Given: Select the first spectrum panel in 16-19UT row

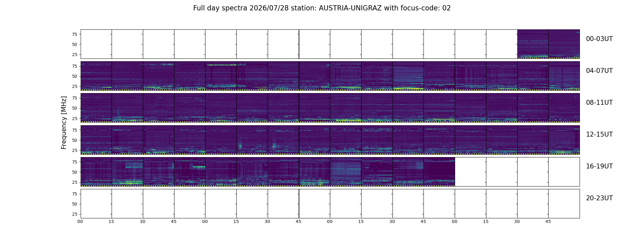Looking at the screenshot, I should [96, 171].
